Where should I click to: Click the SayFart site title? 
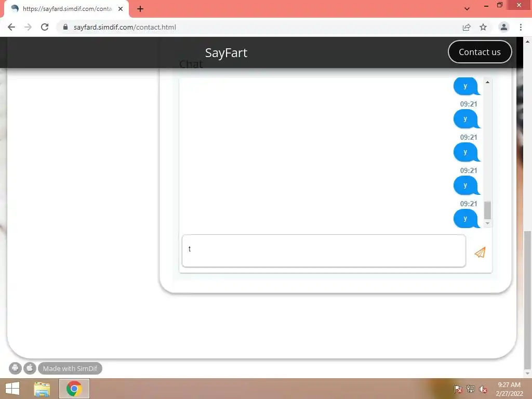(x=226, y=52)
